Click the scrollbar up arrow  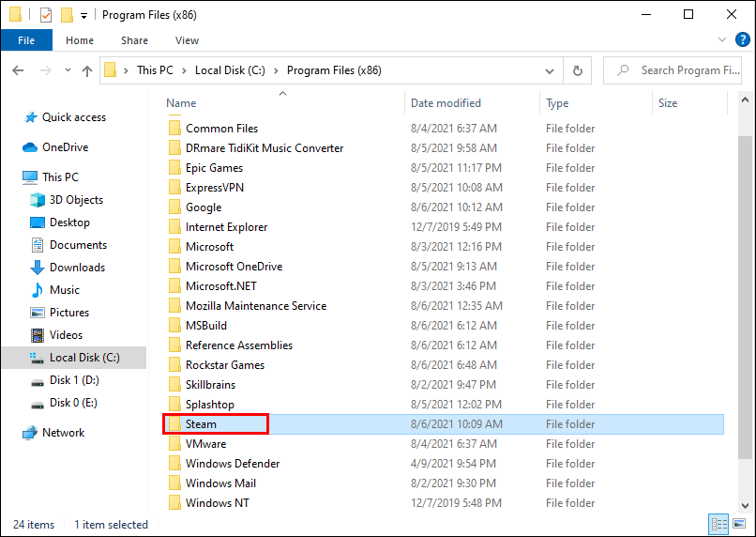(x=746, y=100)
